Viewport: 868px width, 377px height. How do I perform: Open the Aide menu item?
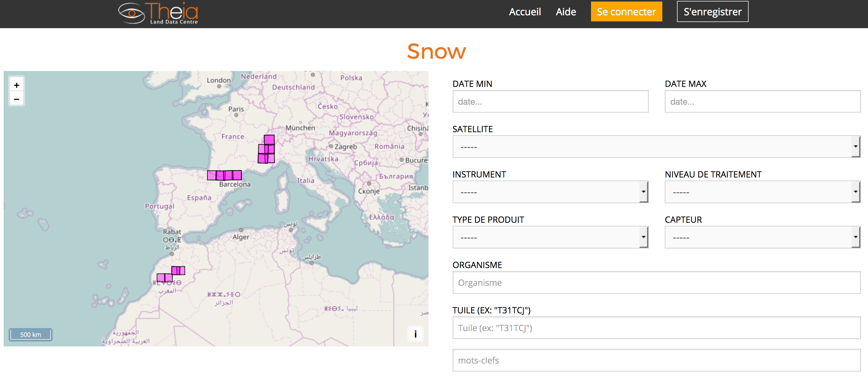coord(566,12)
